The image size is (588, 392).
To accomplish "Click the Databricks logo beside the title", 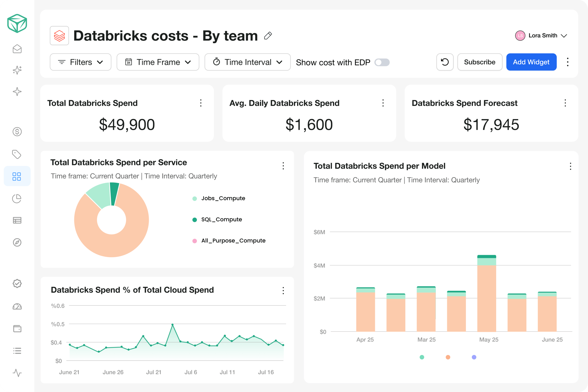I will [59, 36].
